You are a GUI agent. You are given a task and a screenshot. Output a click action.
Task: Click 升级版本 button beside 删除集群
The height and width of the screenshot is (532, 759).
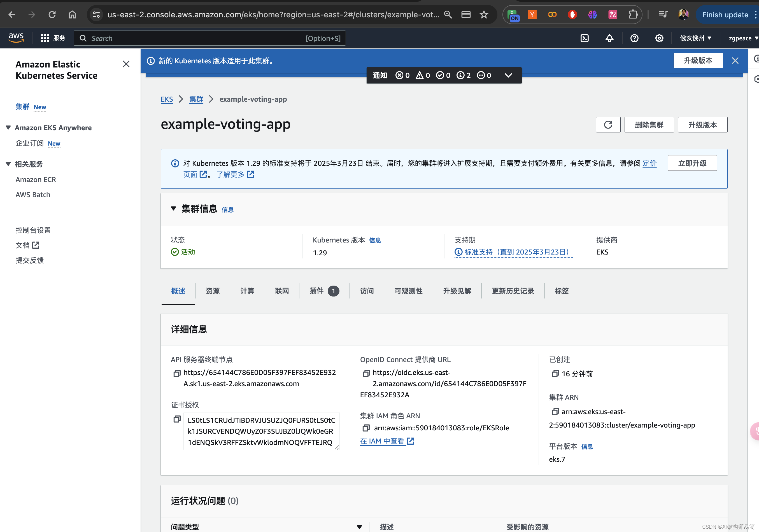pyautogui.click(x=702, y=125)
